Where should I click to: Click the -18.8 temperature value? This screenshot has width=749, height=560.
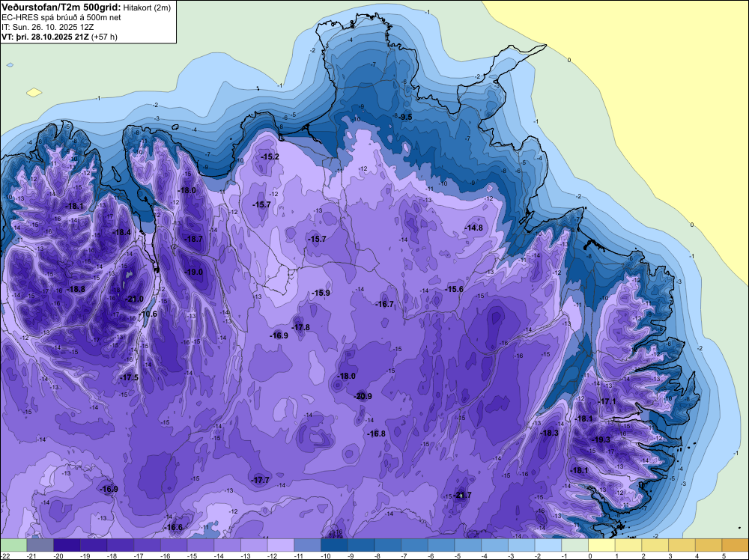tap(76, 289)
